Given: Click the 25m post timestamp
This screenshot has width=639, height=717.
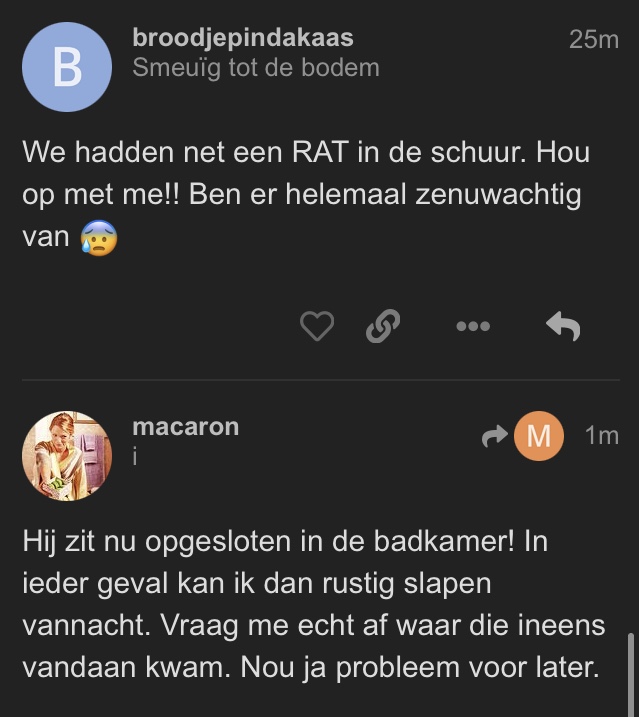Looking at the screenshot, I should [x=594, y=40].
